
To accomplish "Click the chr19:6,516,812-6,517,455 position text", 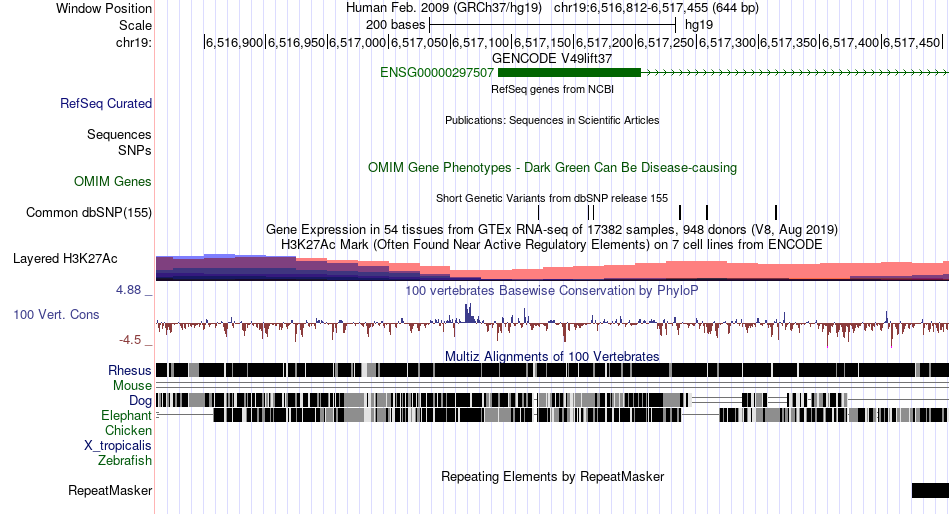I will (x=656, y=8).
